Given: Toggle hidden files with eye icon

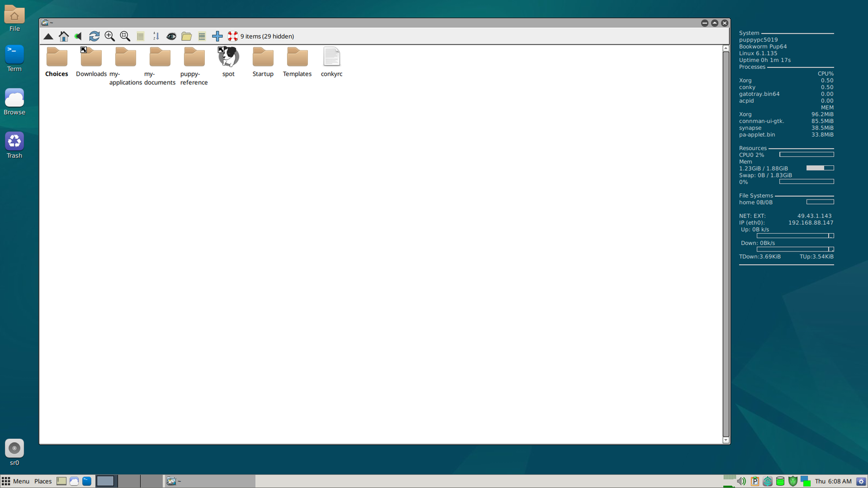Looking at the screenshot, I should click(x=171, y=36).
